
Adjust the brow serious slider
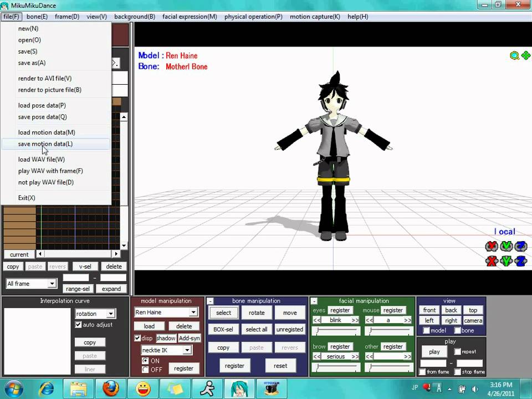point(336,367)
